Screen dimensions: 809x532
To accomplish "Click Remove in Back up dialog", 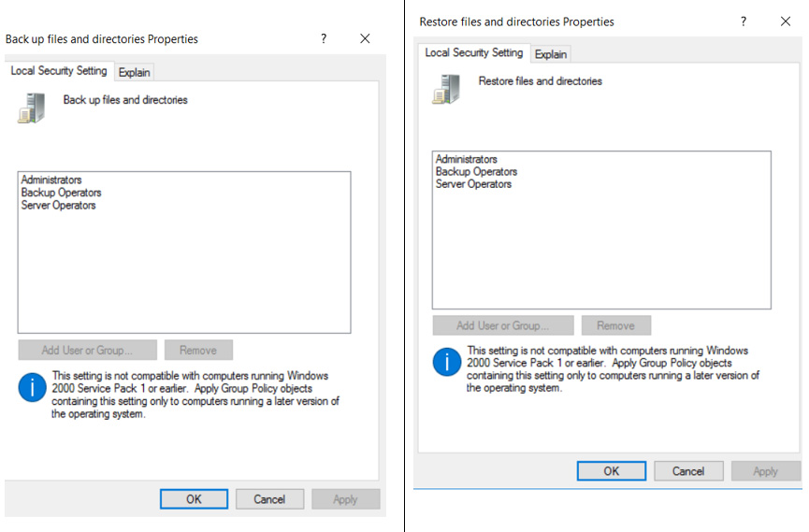I will tap(198, 350).
